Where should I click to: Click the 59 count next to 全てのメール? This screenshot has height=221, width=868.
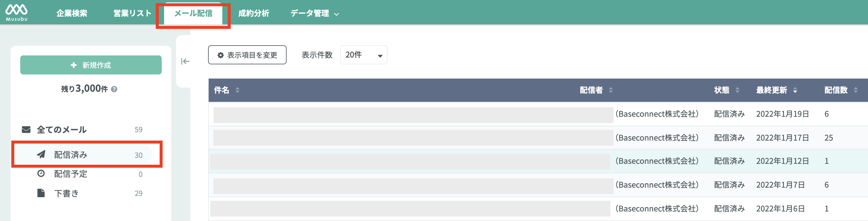139,130
